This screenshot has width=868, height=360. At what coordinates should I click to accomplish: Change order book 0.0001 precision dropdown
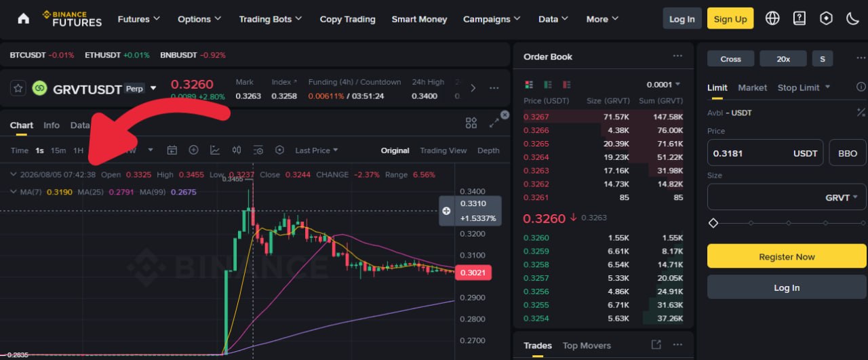[x=663, y=85]
